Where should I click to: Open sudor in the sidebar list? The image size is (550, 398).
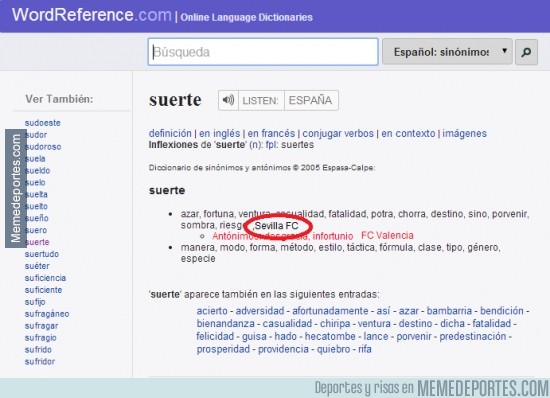[36, 135]
